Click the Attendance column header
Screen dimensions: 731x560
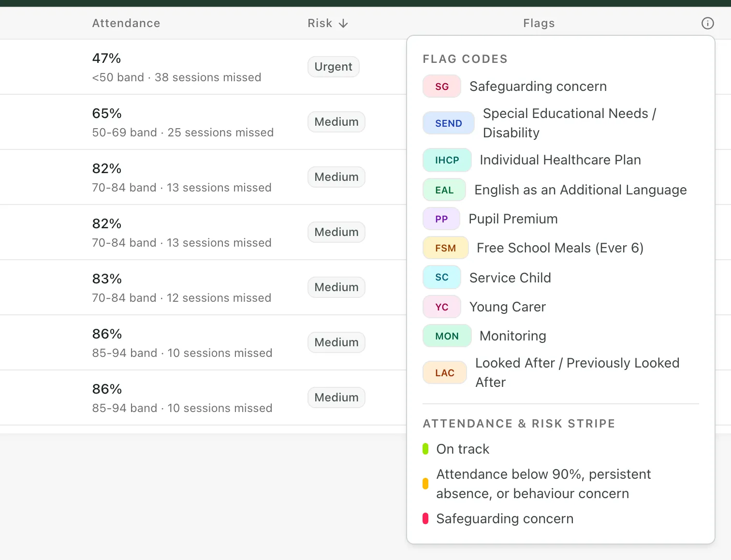point(126,23)
